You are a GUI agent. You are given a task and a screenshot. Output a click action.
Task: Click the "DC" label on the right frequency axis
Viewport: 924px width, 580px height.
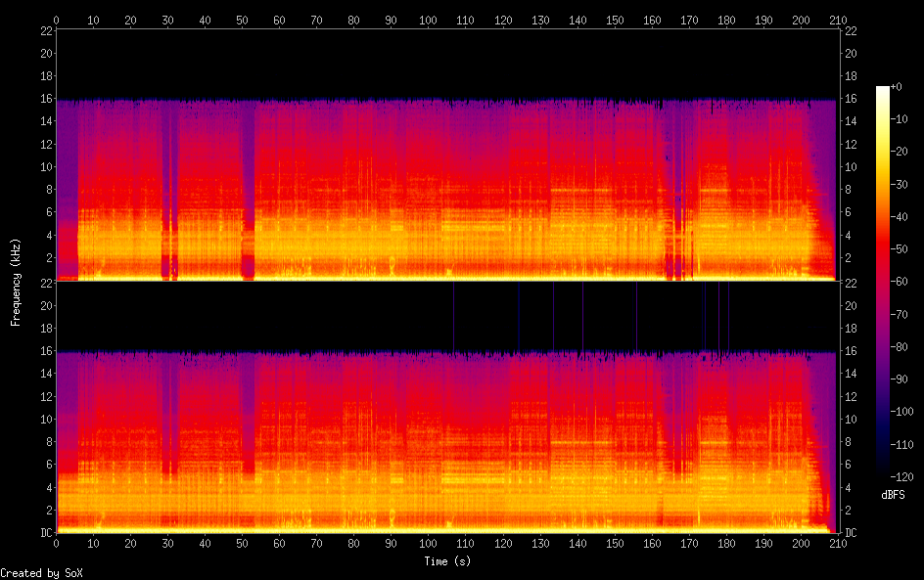tap(851, 532)
